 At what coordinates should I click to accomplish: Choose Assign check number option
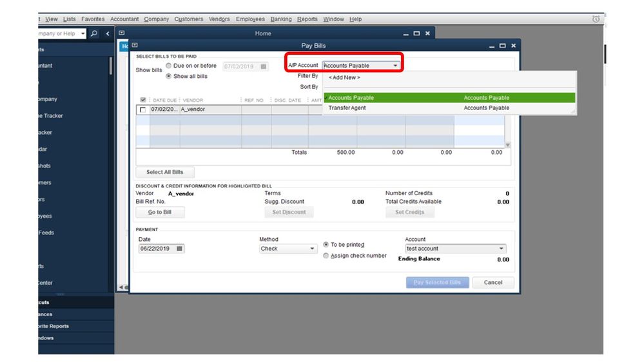(326, 256)
